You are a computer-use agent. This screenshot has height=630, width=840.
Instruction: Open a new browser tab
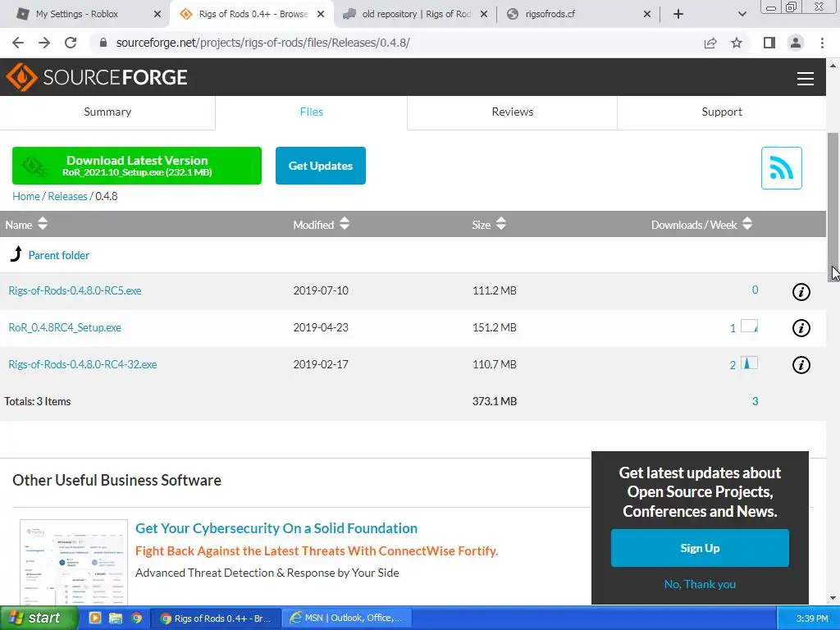point(678,14)
